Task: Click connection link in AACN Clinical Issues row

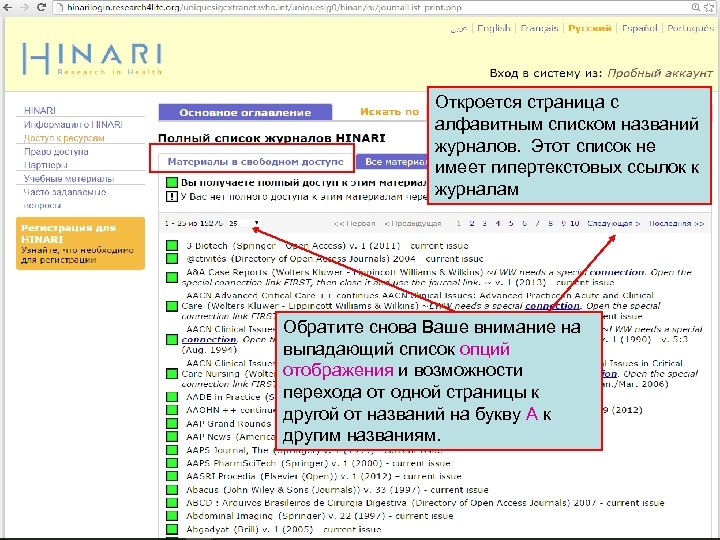Action: tap(209, 340)
